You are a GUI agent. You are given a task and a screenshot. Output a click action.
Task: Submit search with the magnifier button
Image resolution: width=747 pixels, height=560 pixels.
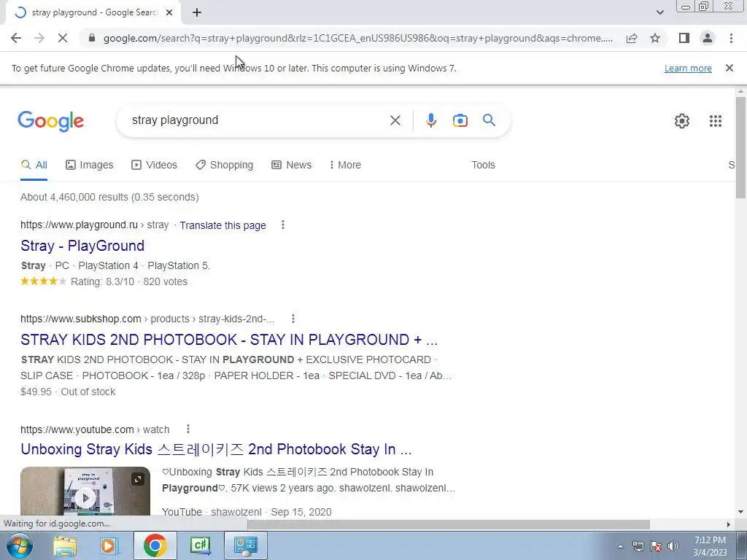(489, 120)
